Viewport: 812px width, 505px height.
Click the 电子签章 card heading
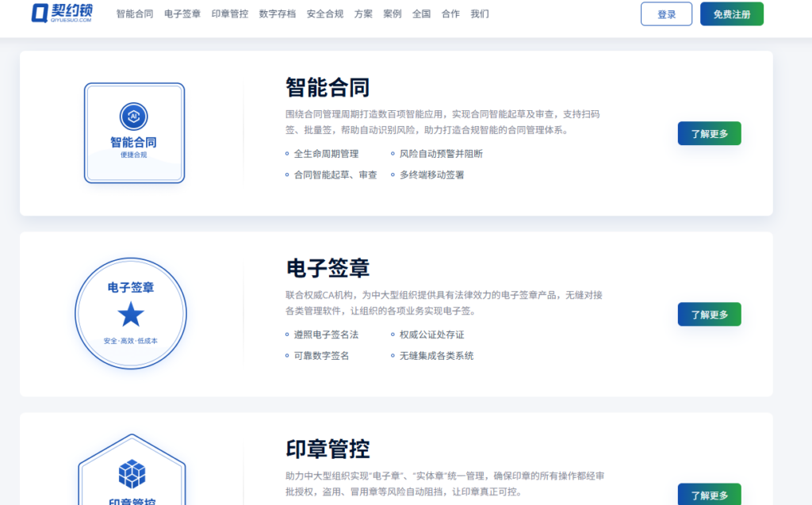(x=327, y=268)
